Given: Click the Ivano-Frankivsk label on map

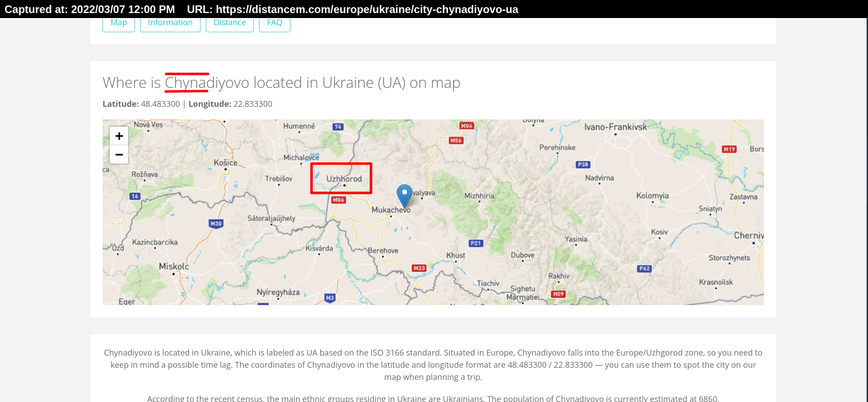Looking at the screenshot, I should coord(615,127).
